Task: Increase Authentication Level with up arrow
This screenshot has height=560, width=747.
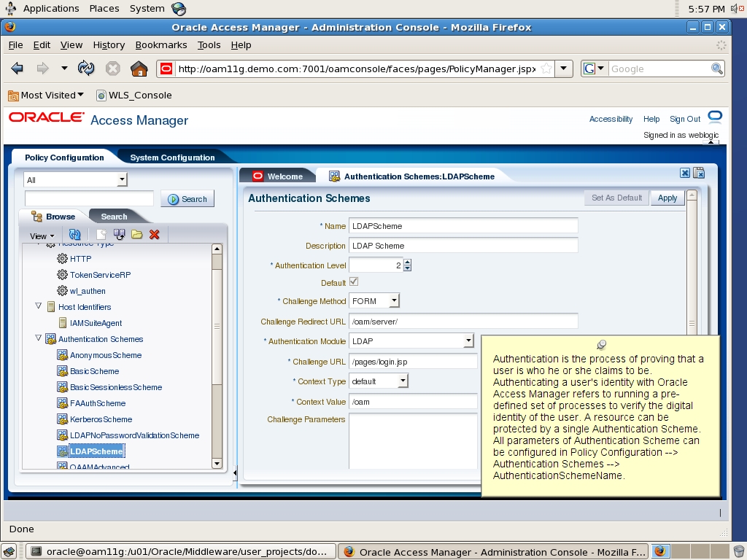Action: (x=407, y=262)
